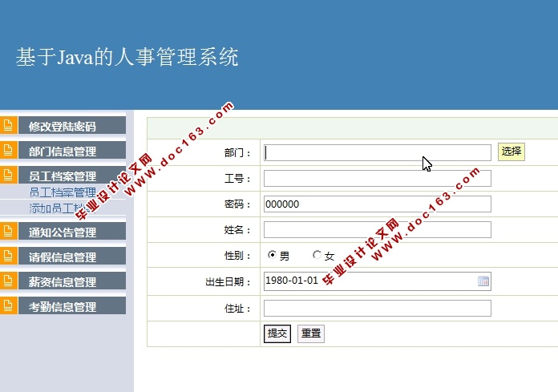558x392 pixels.
Task: Click the document icon beside 薪资信息管理
Action: [x=8, y=281]
